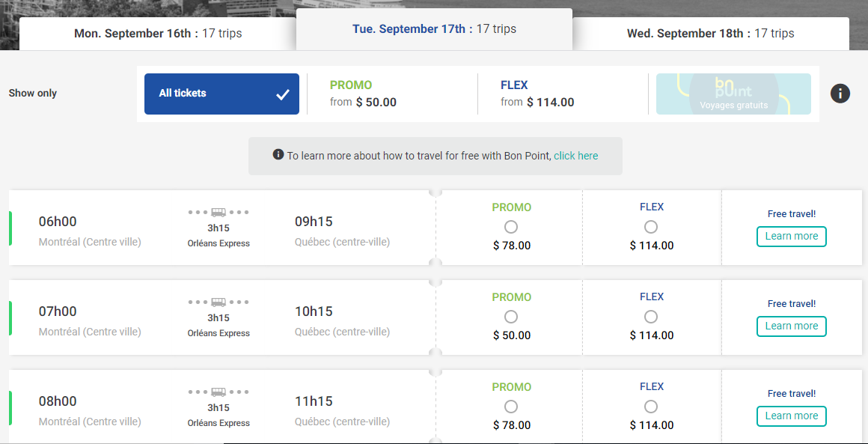The height and width of the screenshot is (444, 868).
Task: Filter by FLEX from $114.00
Action: click(563, 94)
